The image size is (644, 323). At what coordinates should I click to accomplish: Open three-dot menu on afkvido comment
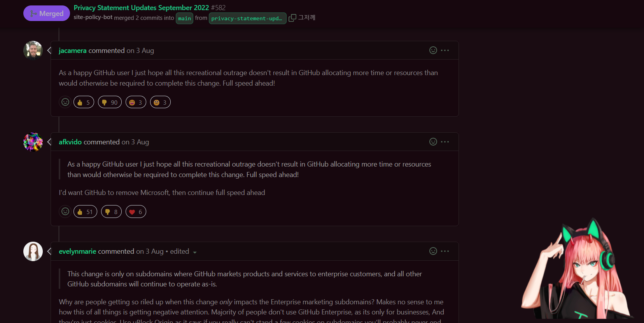click(x=445, y=142)
